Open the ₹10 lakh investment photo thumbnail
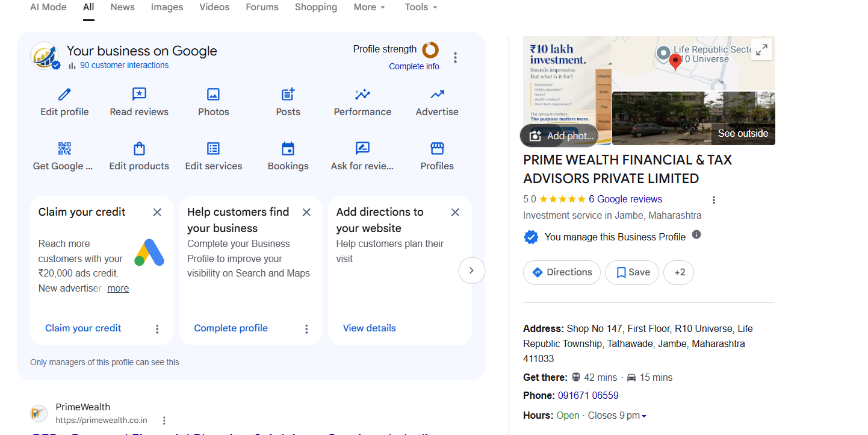Image resolution: width=868 pixels, height=435 pixels. tap(567, 90)
